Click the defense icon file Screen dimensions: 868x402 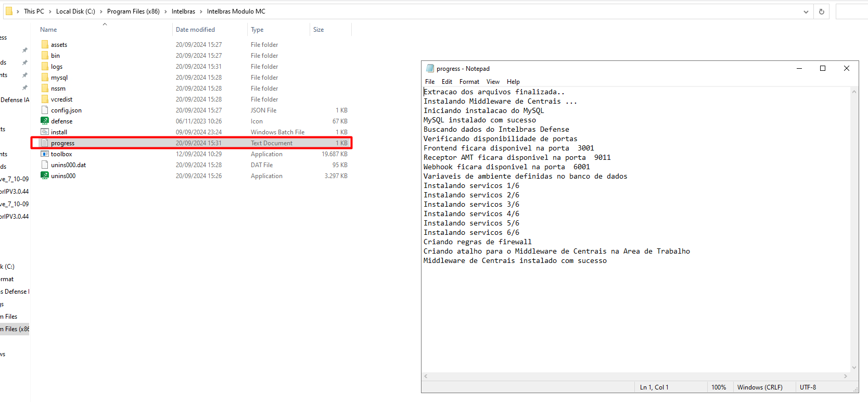coord(45,121)
